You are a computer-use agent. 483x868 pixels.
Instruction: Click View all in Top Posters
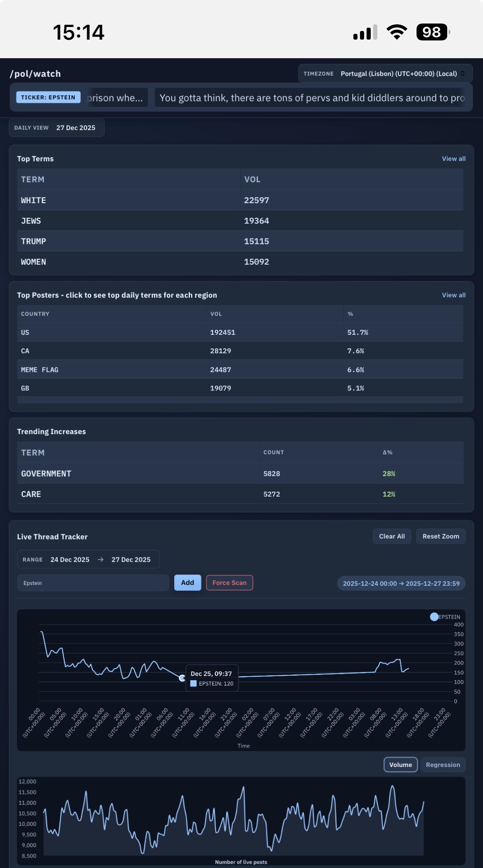click(454, 295)
